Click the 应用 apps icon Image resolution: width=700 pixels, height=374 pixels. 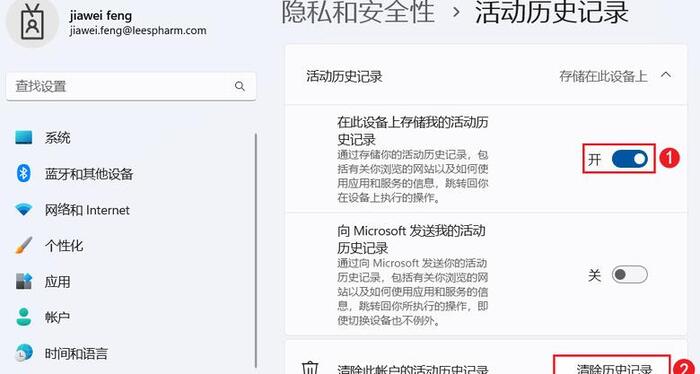point(24,281)
